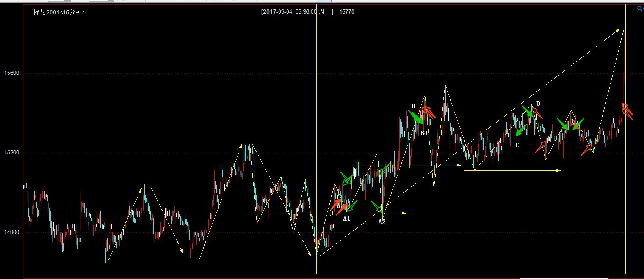Viewport: 644px width, 279px height.
Task: Click the price readout 15770
Action: point(347,12)
